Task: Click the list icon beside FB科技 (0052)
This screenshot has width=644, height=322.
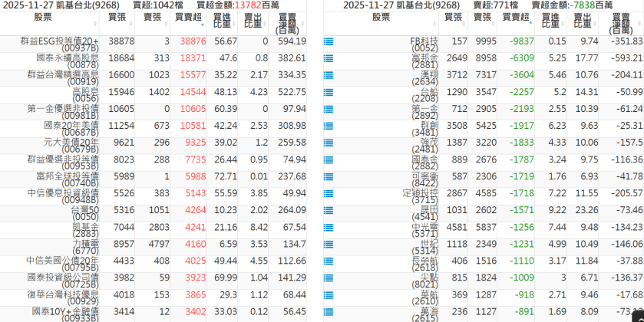Action: pyautogui.click(x=329, y=41)
